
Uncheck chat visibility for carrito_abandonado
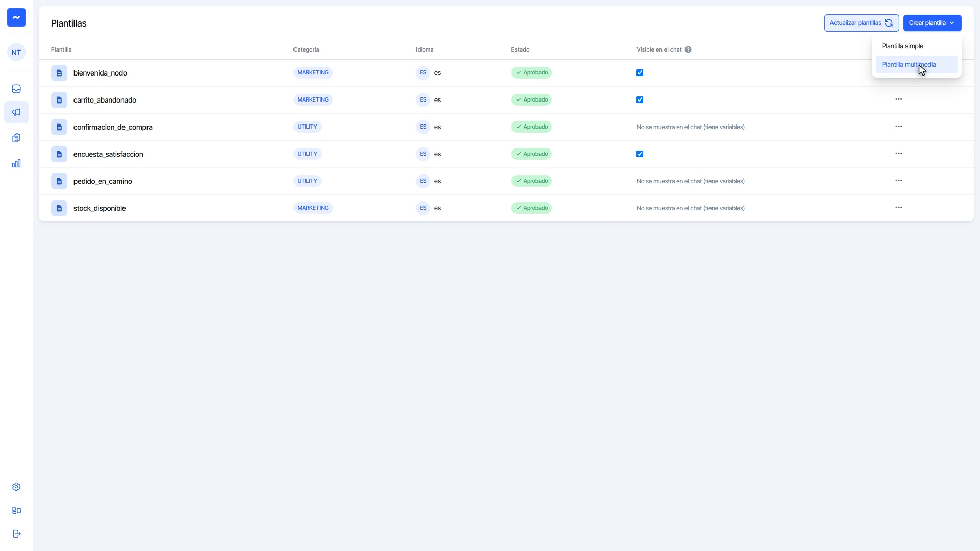click(x=640, y=100)
